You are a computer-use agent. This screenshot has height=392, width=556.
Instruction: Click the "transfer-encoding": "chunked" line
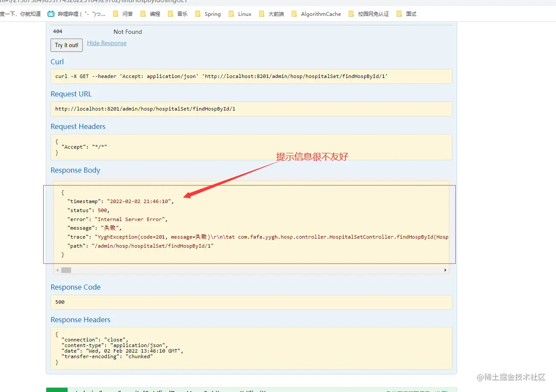coord(108,356)
